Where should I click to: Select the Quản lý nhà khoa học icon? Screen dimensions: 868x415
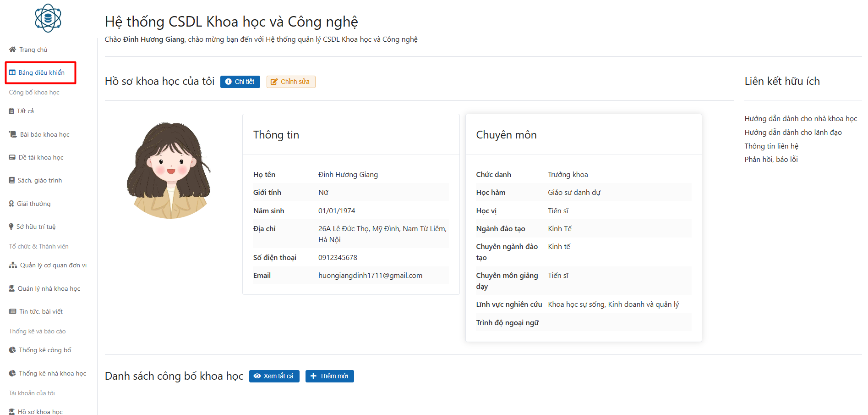coord(12,288)
